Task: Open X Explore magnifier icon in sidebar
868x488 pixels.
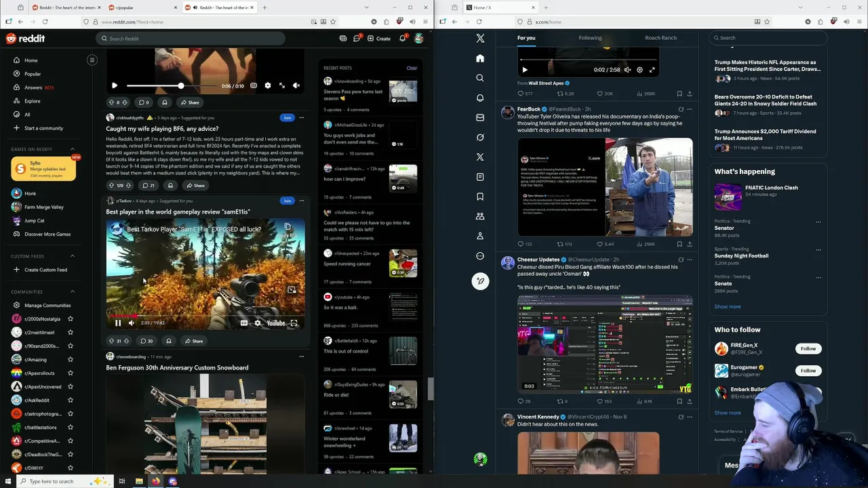Action: [x=480, y=78]
